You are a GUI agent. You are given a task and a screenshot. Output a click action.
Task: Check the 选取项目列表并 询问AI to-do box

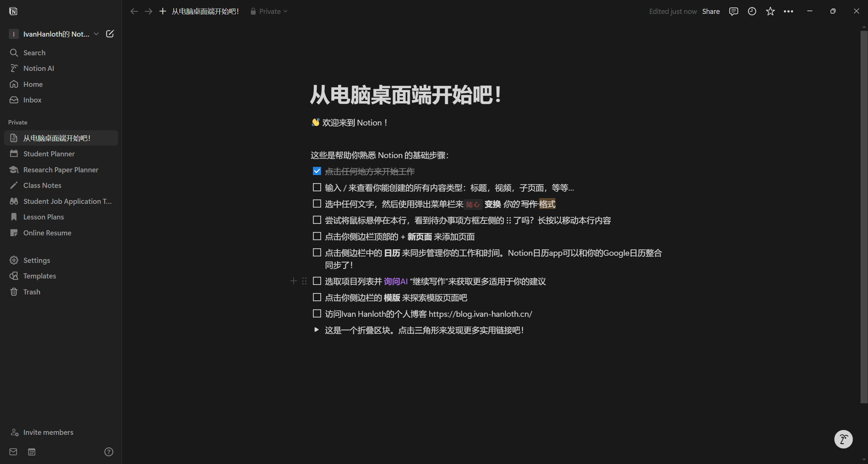pyautogui.click(x=317, y=281)
